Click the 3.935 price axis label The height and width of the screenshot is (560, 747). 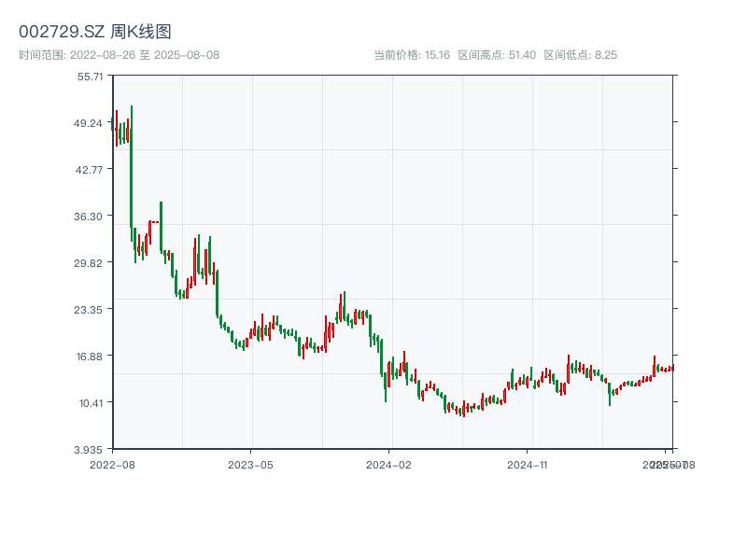click(91, 450)
